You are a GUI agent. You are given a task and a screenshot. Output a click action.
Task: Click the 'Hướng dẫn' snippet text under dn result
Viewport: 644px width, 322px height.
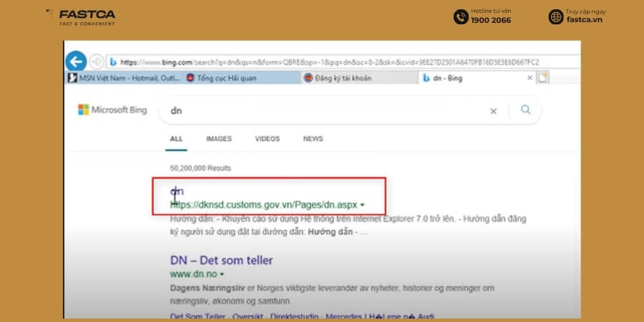pos(348,225)
